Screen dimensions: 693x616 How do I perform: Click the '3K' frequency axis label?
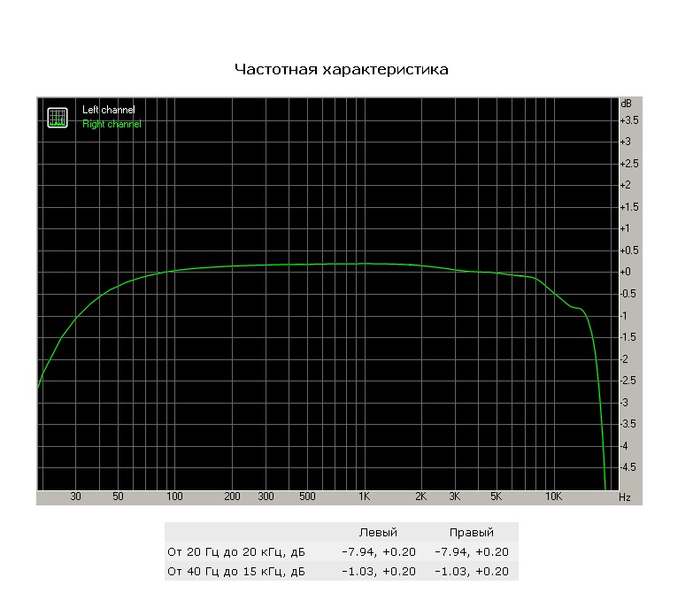click(x=455, y=497)
